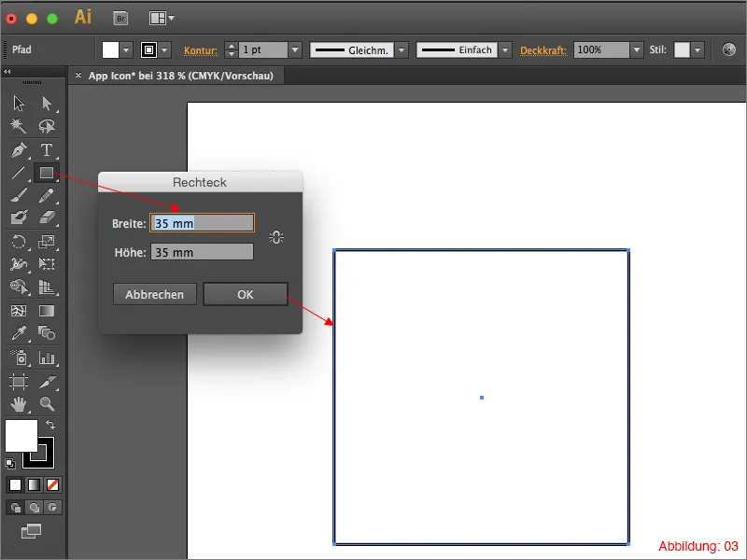
Task: Open the Kontur stroke panel link
Action: click(201, 50)
